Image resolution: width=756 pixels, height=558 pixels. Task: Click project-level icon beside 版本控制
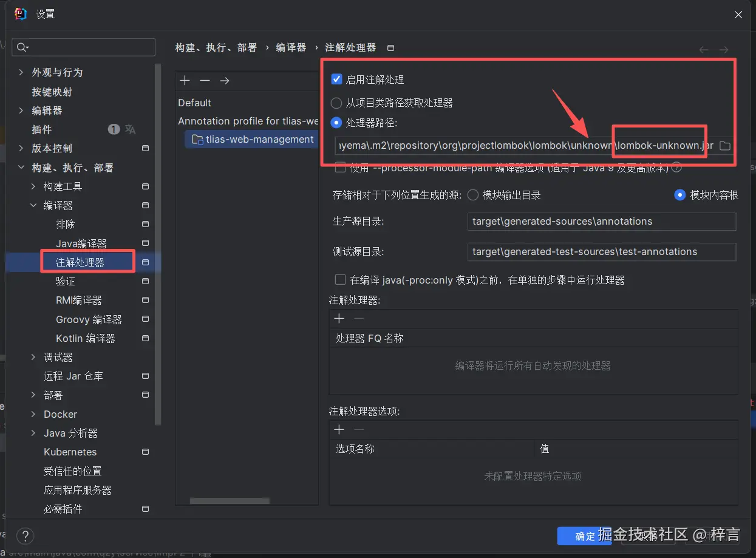145,149
